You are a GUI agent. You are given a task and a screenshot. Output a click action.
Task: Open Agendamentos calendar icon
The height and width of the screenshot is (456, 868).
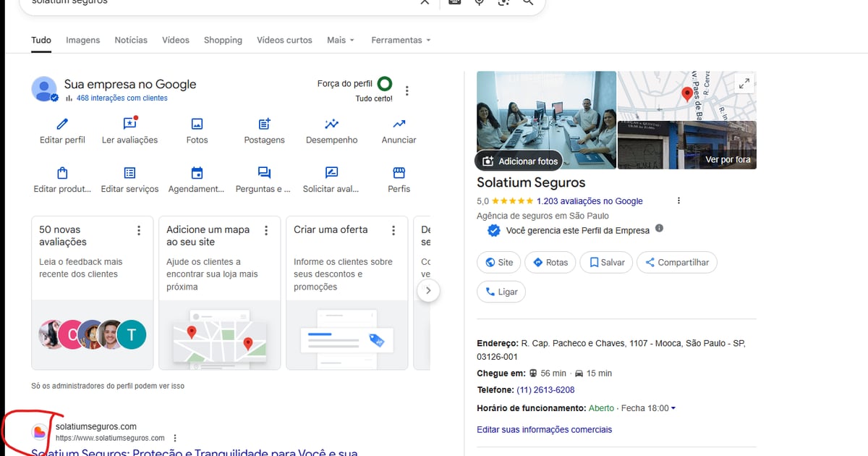point(197,173)
